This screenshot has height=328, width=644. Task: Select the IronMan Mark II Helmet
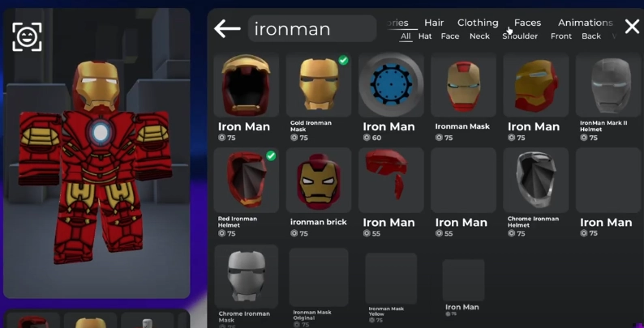(x=608, y=84)
